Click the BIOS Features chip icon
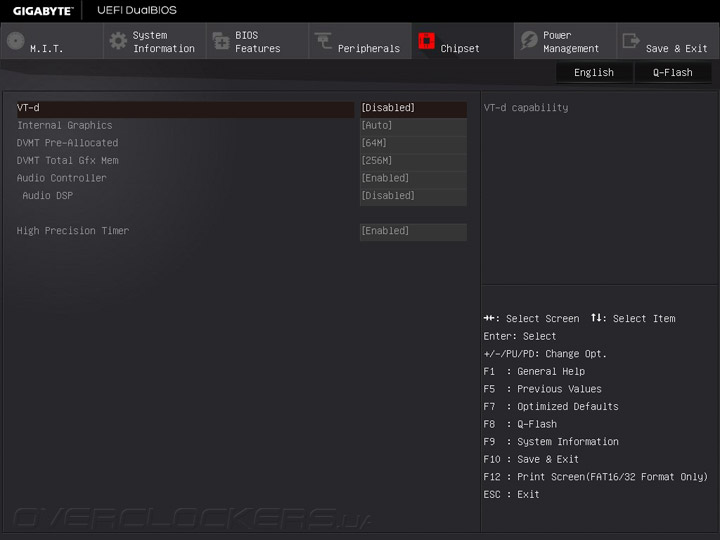This screenshot has width=720, height=540. pos(221,41)
